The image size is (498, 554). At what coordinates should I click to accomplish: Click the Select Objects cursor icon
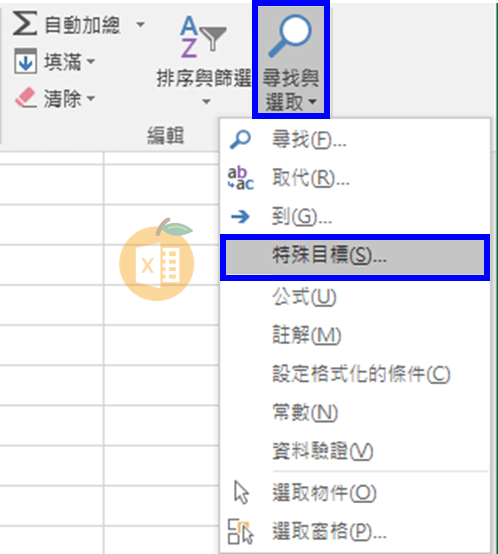coord(242,492)
